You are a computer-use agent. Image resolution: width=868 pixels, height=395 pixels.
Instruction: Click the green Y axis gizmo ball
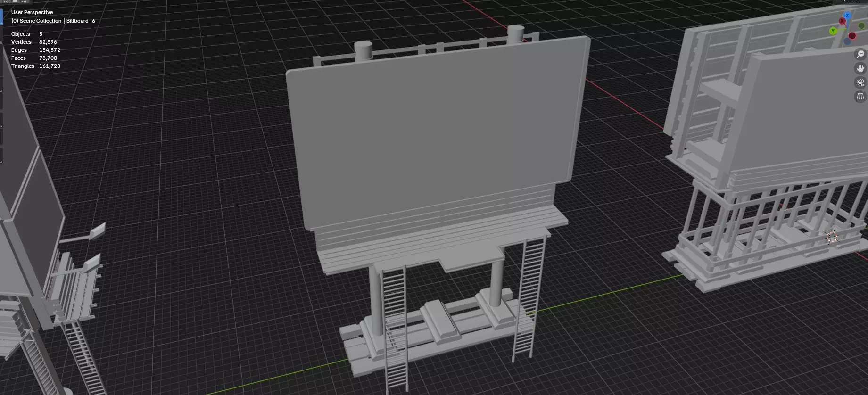pyautogui.click(x=833, y=31)
